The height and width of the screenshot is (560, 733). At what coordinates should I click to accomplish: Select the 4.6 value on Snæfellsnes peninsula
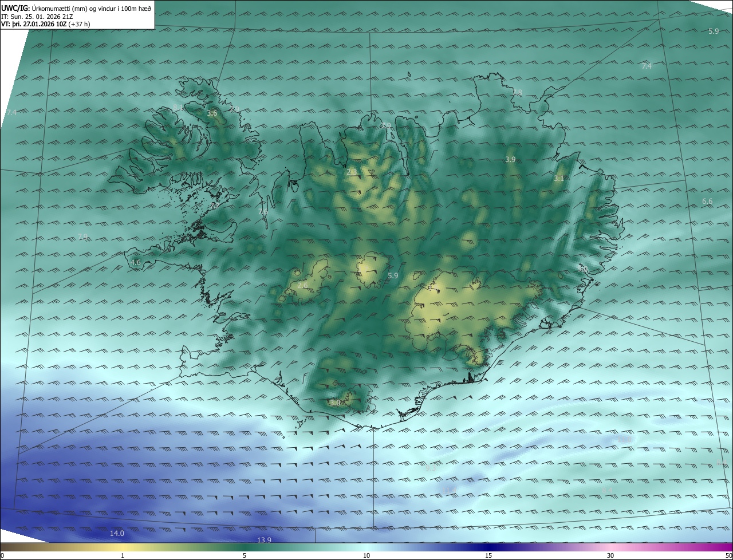point(136,262)
